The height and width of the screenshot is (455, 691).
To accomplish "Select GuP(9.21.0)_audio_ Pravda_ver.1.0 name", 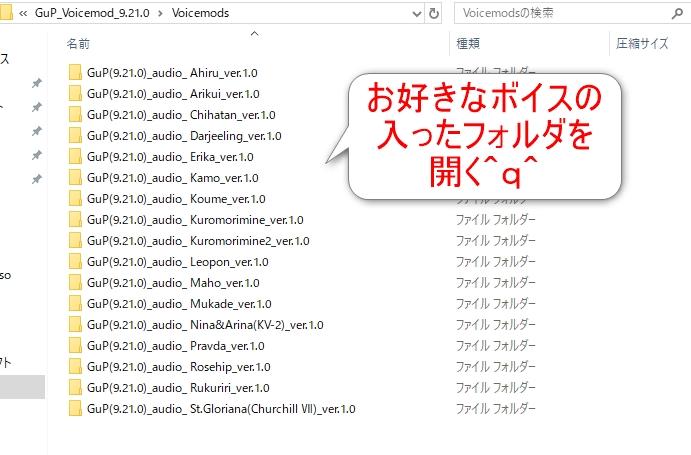I will point(176,346).
